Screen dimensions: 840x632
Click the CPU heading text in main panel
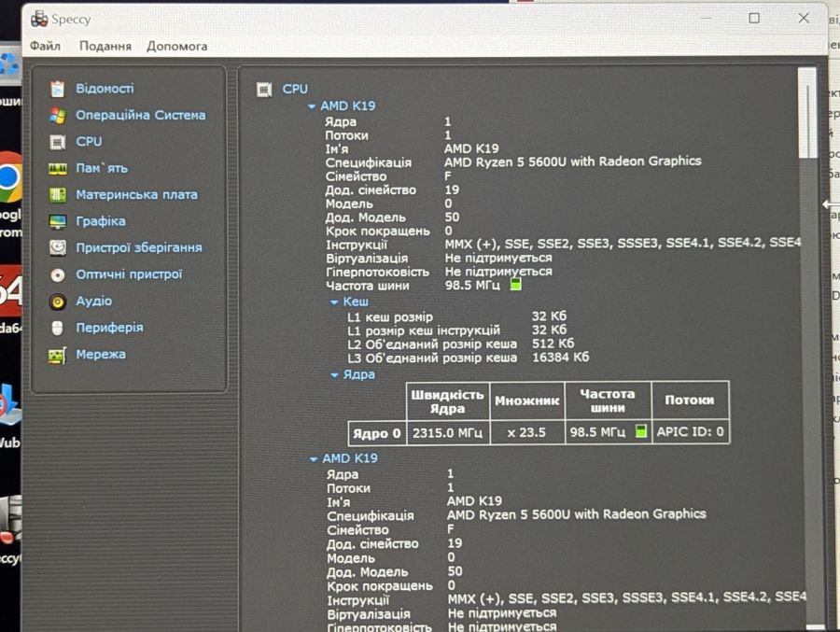pos(295,89)
